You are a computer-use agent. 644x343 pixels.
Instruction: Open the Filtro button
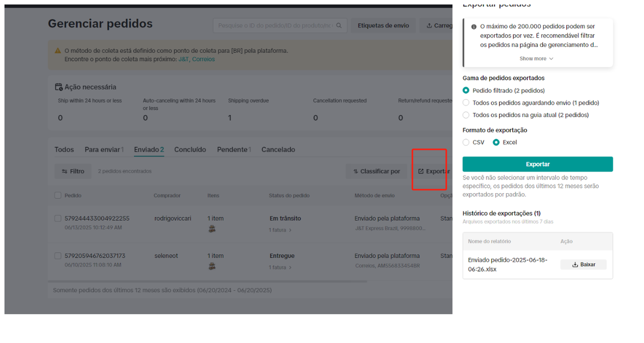[x=73, y=171]
